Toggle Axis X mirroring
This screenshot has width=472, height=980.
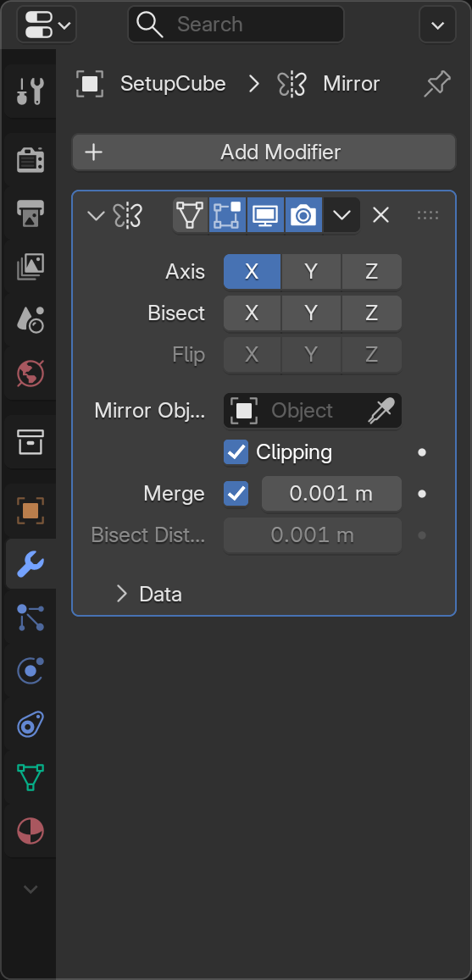pos(252,272)
